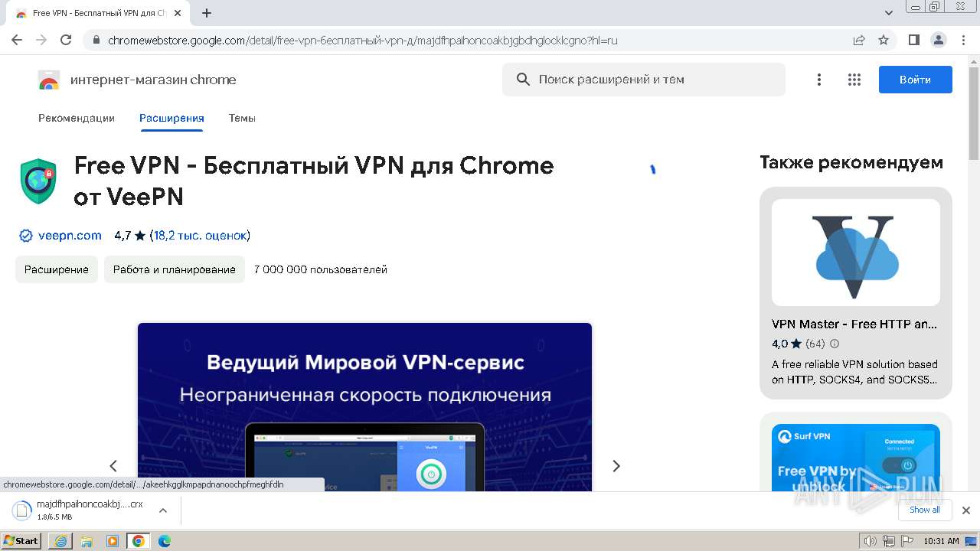The height and width of the screenshot is (551, 980).
Task: Show the next screenshot in carousel
Action: tap(616, 465)
